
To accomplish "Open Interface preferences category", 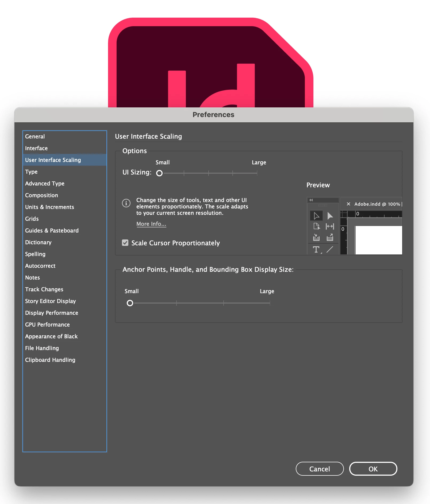I will coord(65,148).
